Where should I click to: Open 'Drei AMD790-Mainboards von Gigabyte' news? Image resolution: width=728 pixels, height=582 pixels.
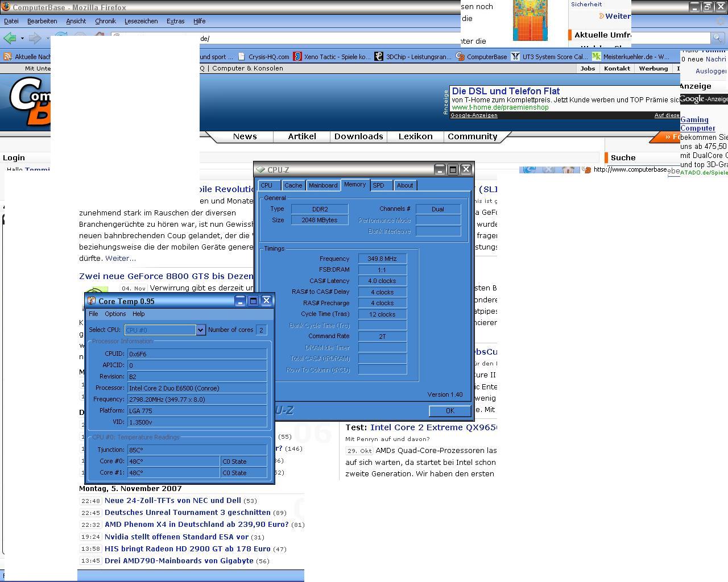(179, 561)
